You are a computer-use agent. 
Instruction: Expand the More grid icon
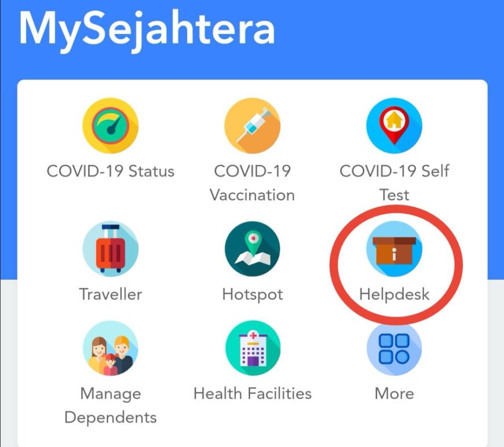[x=394, y=348]
